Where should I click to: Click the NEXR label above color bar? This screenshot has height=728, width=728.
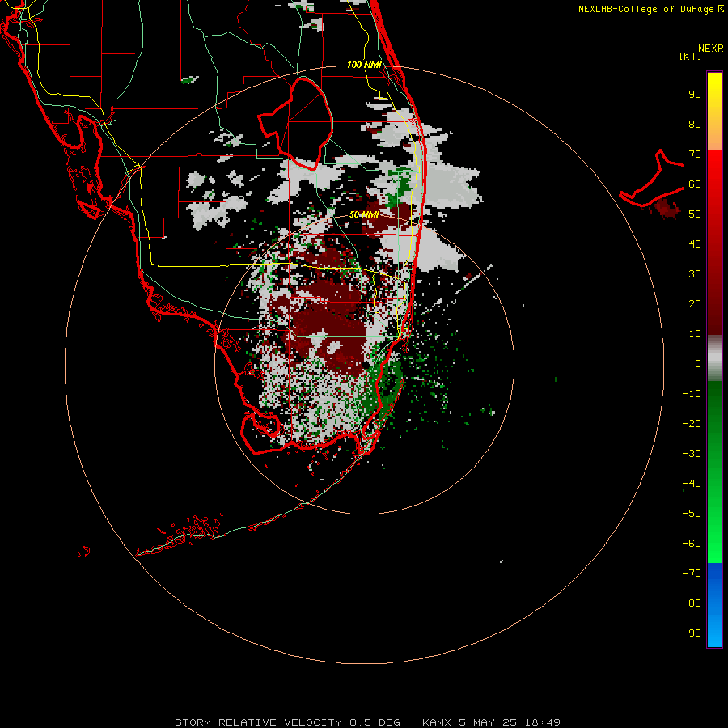tap(711, 49)
